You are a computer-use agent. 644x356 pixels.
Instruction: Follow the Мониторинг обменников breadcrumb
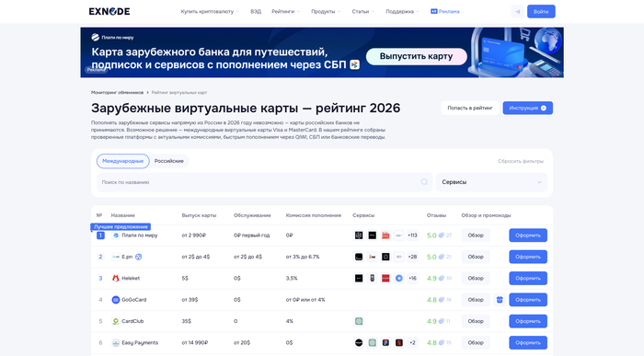(x=117, y=92)
